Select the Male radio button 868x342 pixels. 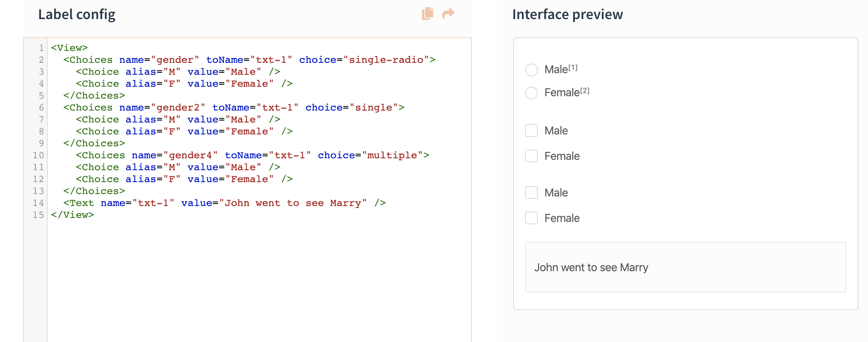(531, 70)
